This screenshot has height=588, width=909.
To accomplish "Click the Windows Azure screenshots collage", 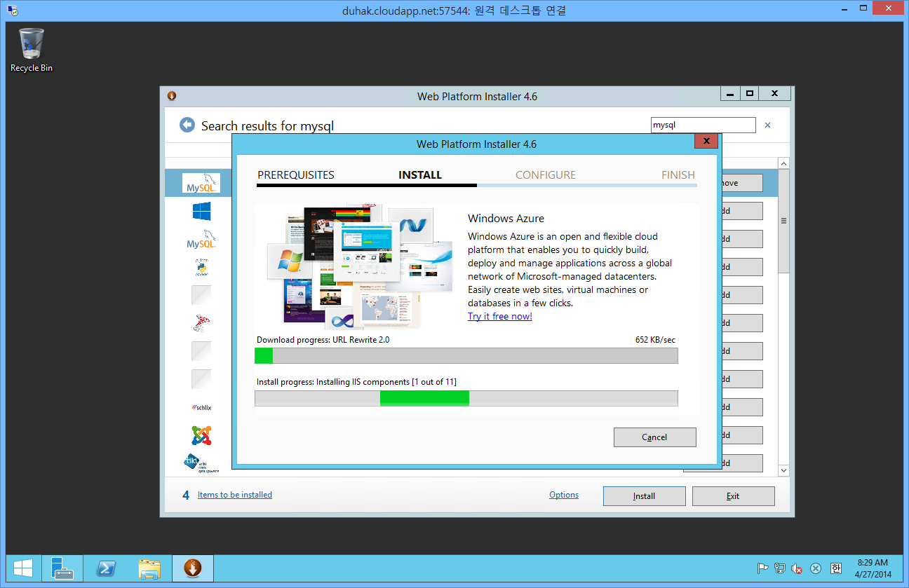I will tap(361, 267).
